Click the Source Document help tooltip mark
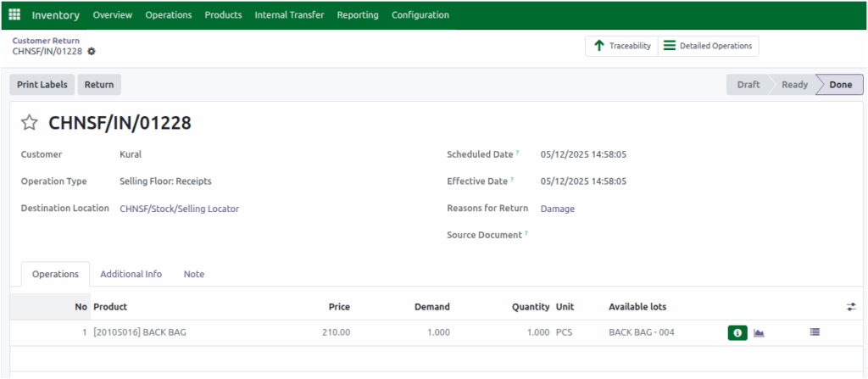The height and width of the screenshot is (379, 868). tap(526, 232)
